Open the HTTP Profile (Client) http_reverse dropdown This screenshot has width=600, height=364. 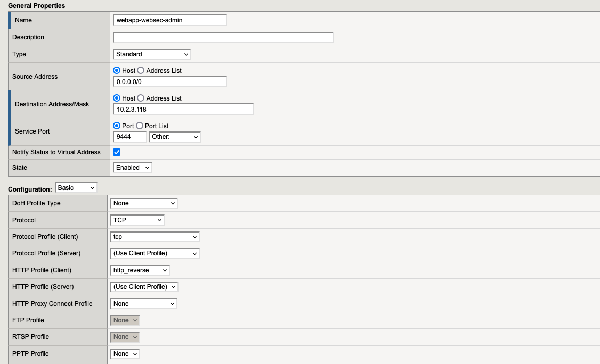click(x=140, y=270)
